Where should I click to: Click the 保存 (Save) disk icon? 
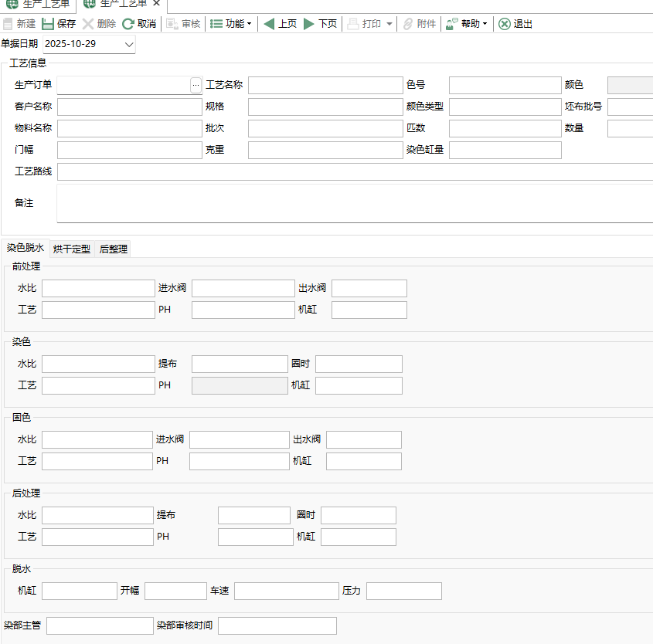48,24
